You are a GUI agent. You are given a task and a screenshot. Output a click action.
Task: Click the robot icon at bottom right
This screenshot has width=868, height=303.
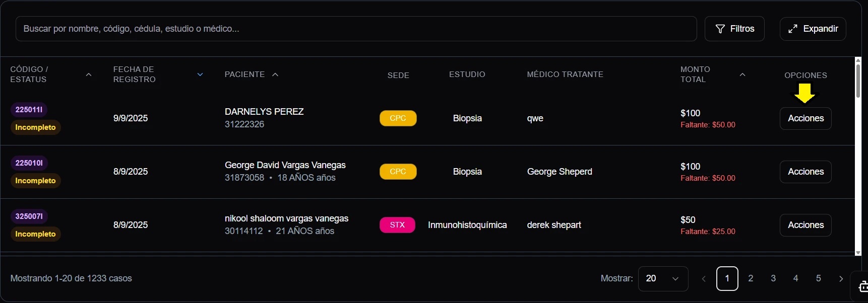click(862, 287)
